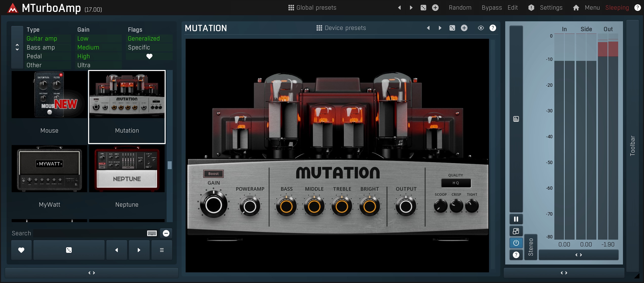This screenshot has width=644, height=283.
Task: Open the Global presets selector
Action: point(312,8)
